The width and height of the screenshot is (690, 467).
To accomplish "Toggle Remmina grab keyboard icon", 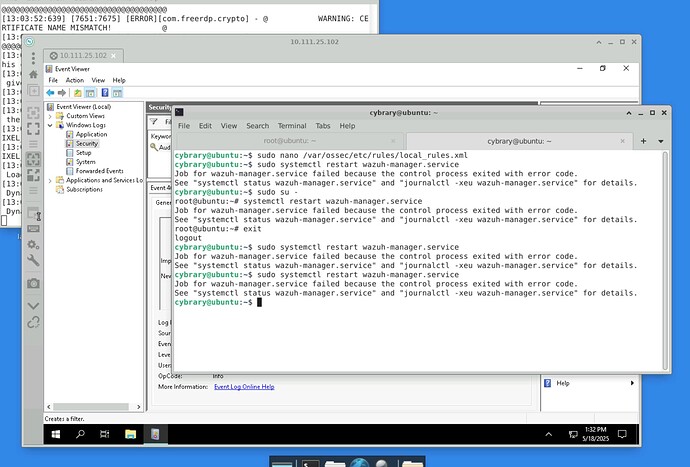I will pyautogui.click(x=33, y=228).
